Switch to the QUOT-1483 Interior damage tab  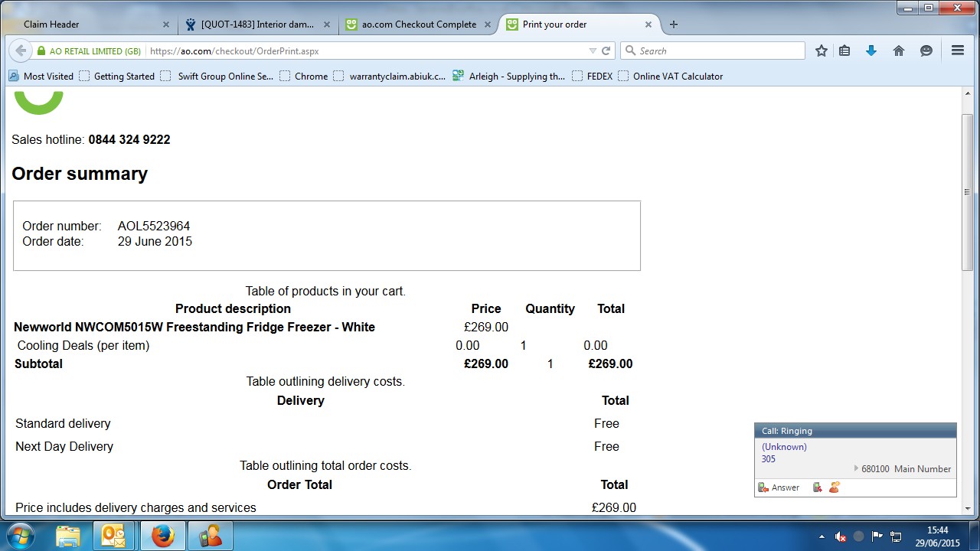click(x=259, y=24)
